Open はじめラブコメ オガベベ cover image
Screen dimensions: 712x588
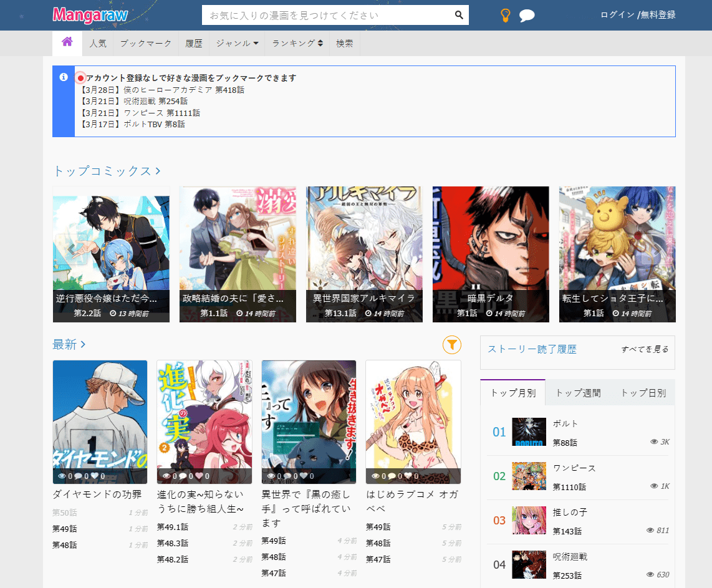413,422
